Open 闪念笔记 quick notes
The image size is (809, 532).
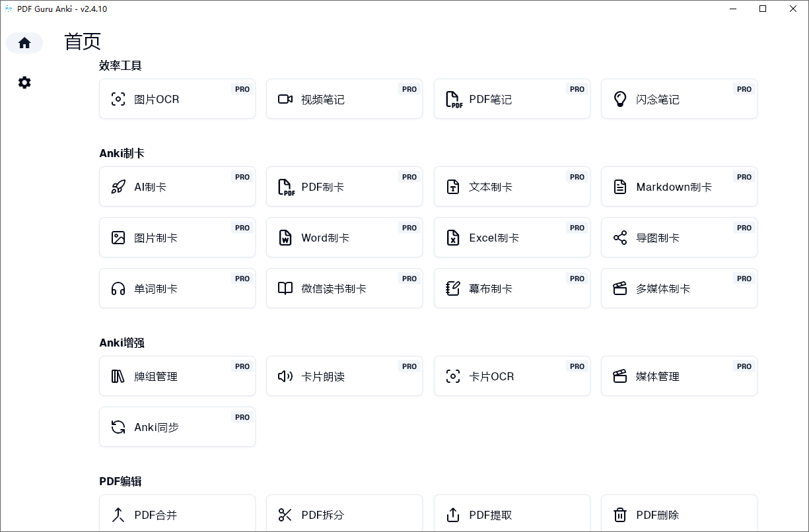(x=679, y=99)
